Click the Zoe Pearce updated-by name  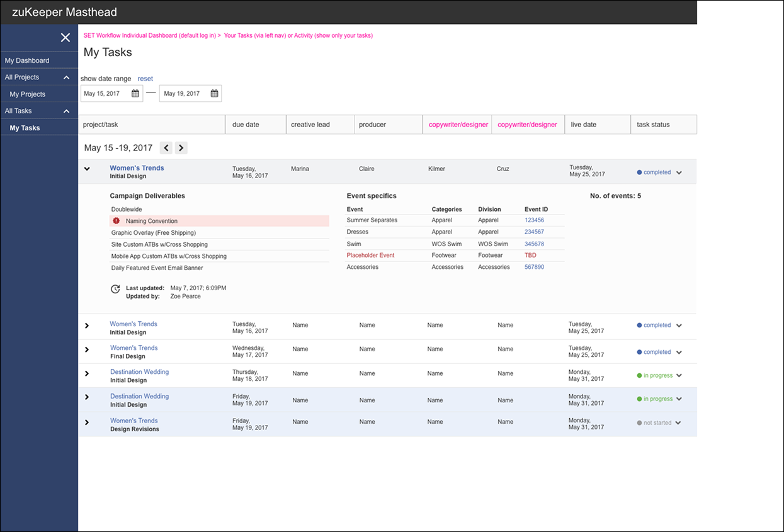point(186,296)
